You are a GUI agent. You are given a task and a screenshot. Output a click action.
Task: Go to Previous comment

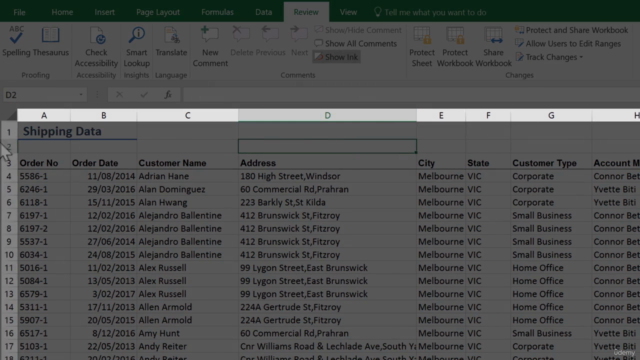[270, 42]
